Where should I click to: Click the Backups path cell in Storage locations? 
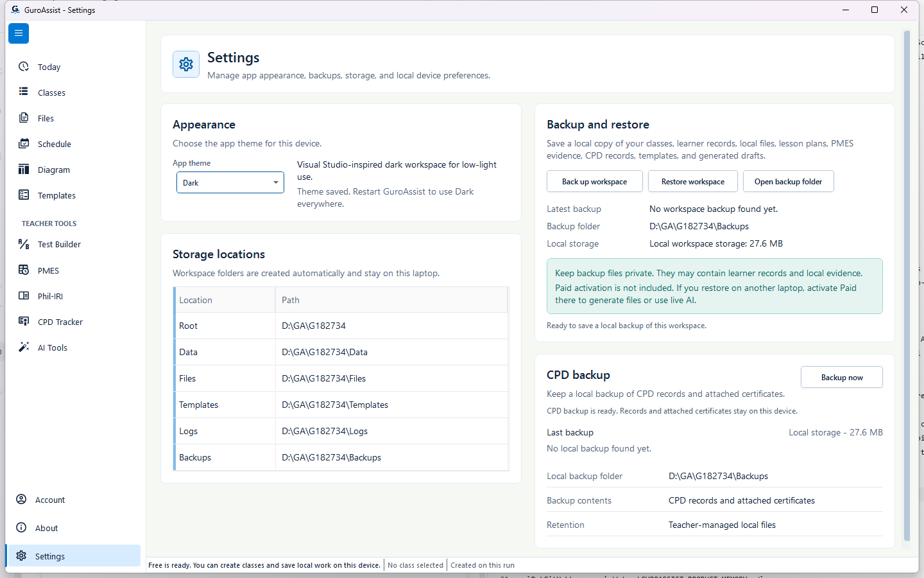point(391,457)
